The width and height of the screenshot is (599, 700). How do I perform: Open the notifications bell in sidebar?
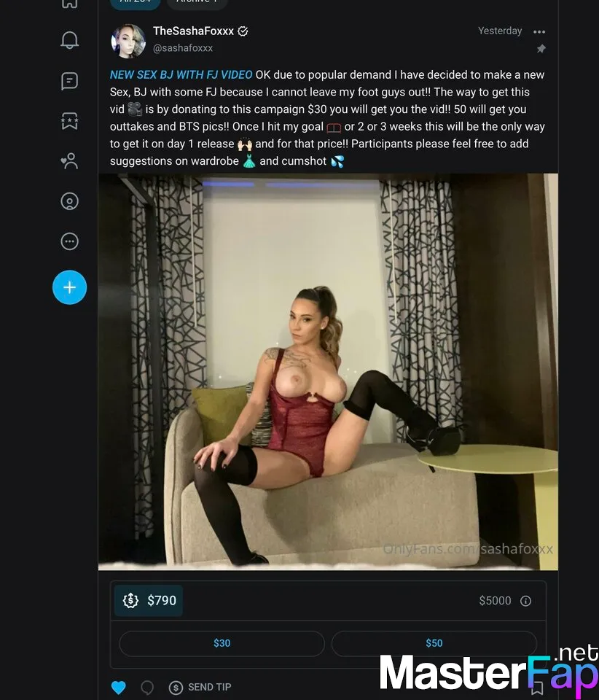[x=69, y=40]
